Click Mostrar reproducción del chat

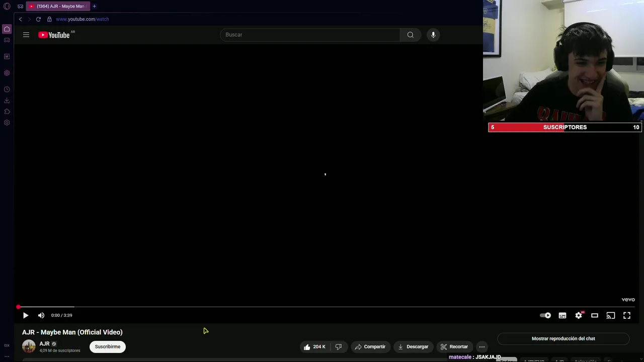563,338
